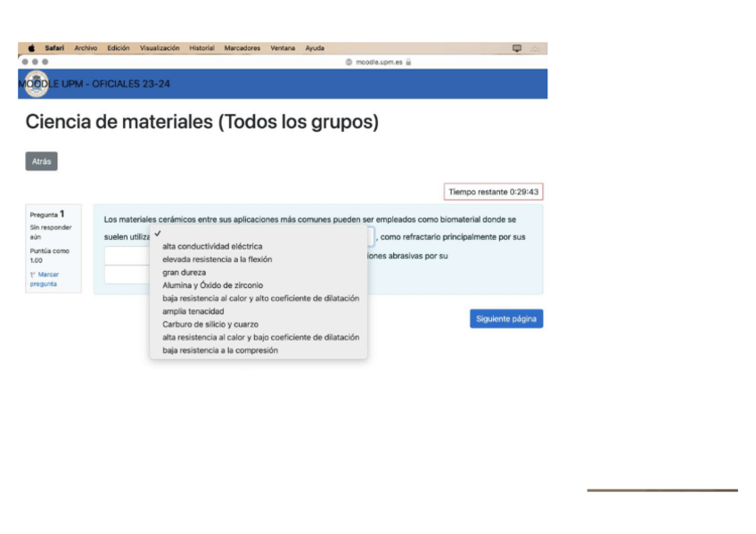Click the moodle.upm.es address bar

click(379, 62)
